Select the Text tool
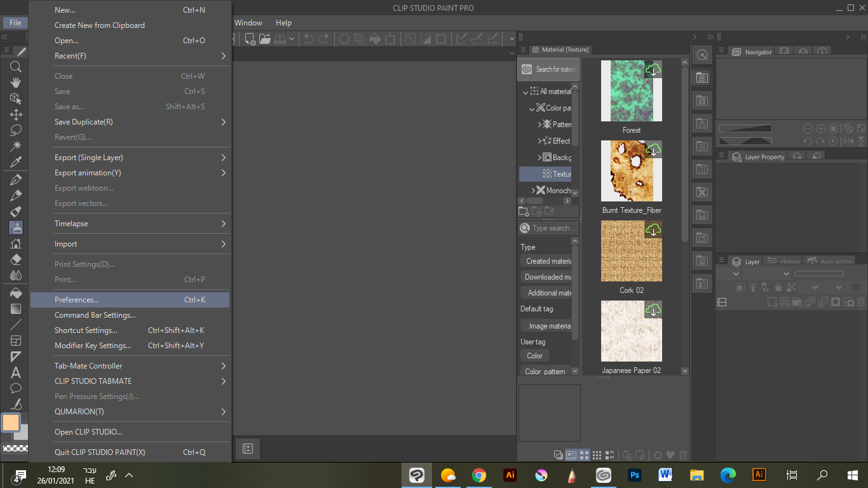This screenshot has width=868, height=488. coord(16,372)
